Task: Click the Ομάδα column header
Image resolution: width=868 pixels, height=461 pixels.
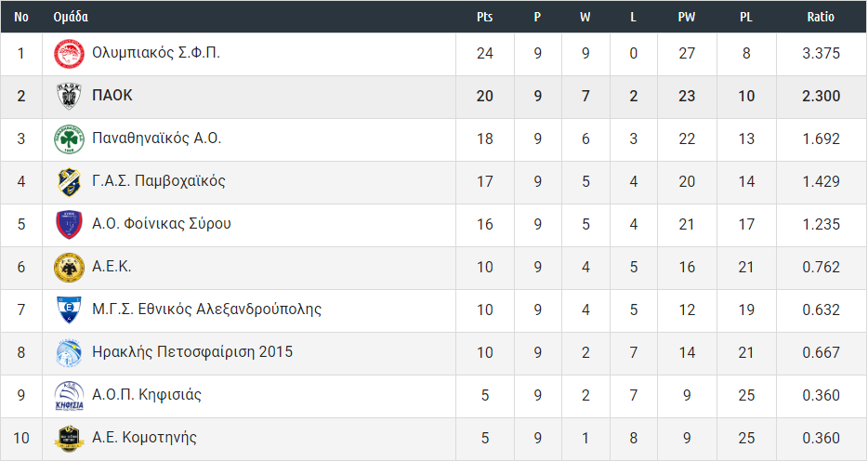Action: (72, 17)
